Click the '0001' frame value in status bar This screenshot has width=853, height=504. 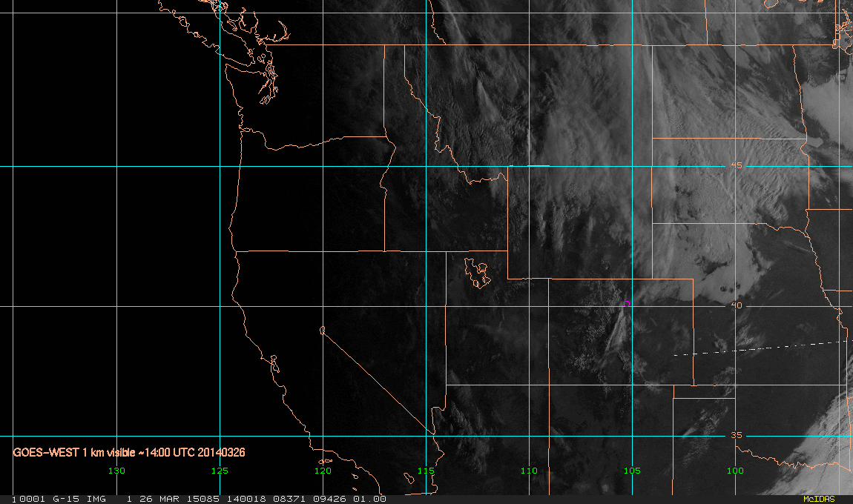(x=32, y=499)
